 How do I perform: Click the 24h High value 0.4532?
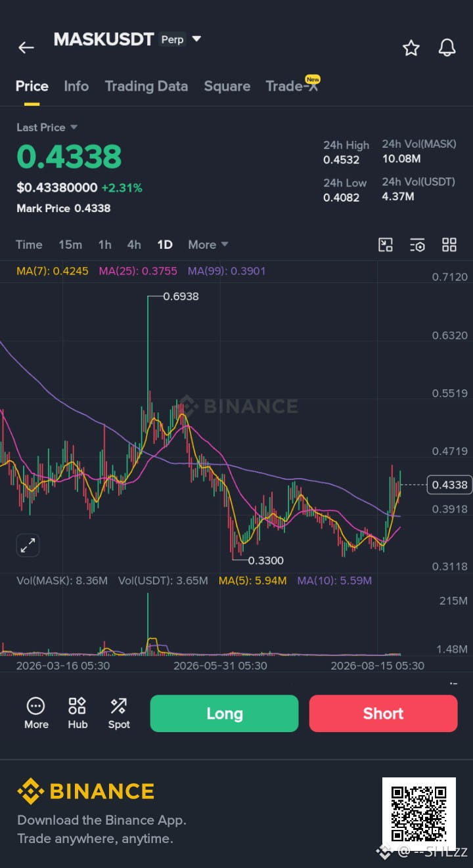tap(341, 160)
